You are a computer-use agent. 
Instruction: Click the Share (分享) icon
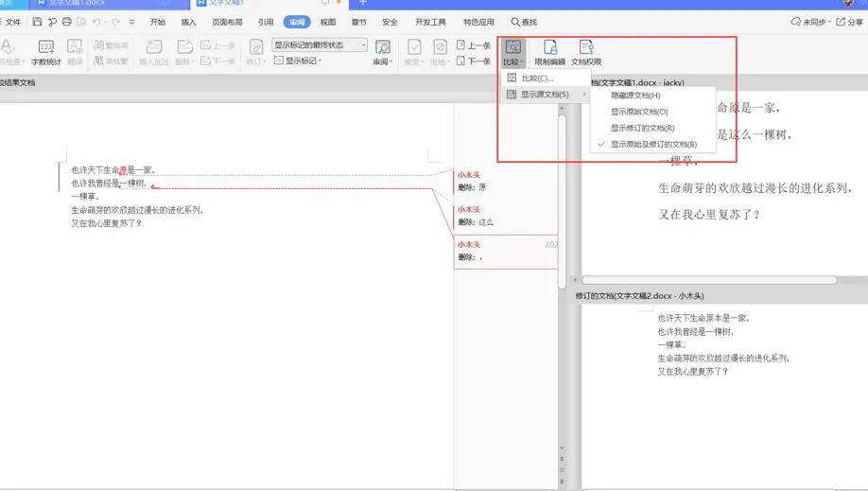click(x=850, y=22)
